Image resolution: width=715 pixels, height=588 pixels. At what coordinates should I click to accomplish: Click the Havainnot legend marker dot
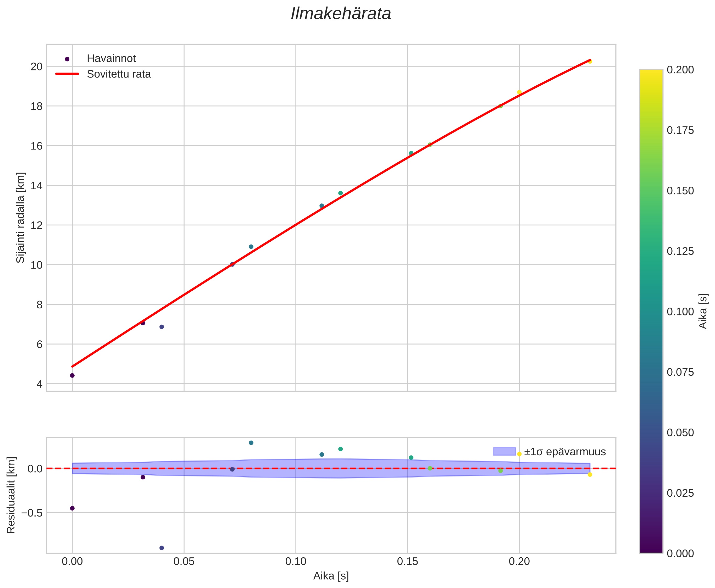pos(67,59)
